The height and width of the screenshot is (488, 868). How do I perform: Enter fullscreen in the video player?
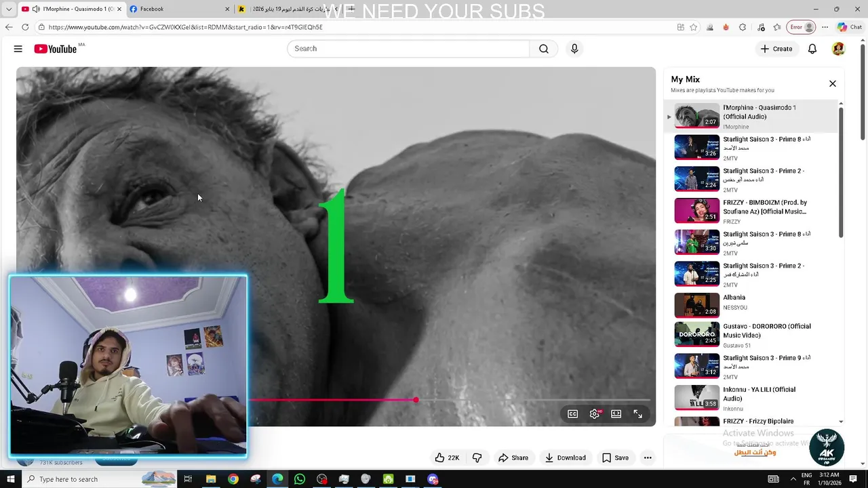click(x=638, y=413)
